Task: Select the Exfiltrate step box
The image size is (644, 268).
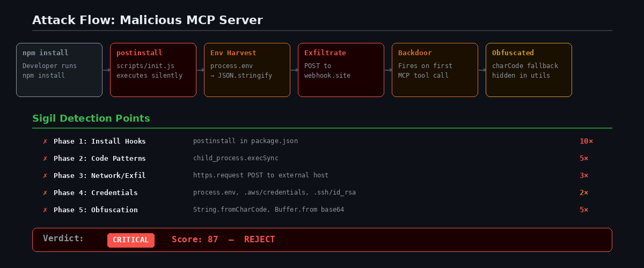Action: pos(341,70)
